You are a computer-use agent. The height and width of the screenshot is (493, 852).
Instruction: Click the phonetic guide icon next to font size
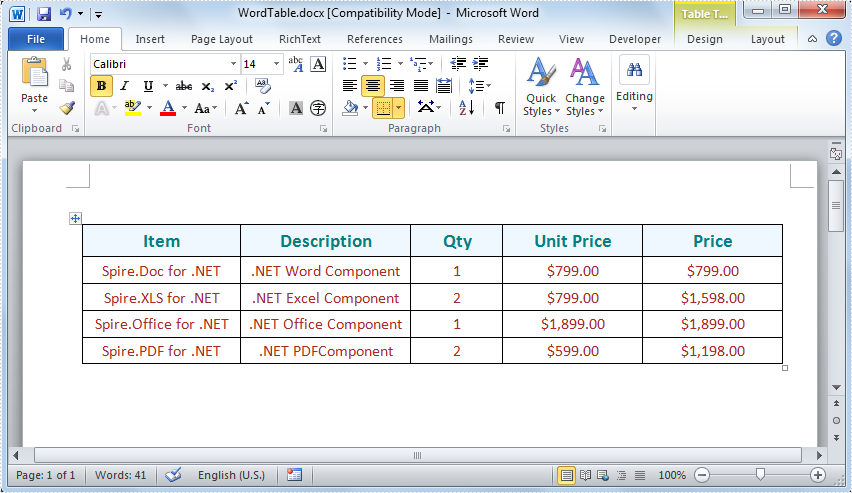tap(296, 64)
